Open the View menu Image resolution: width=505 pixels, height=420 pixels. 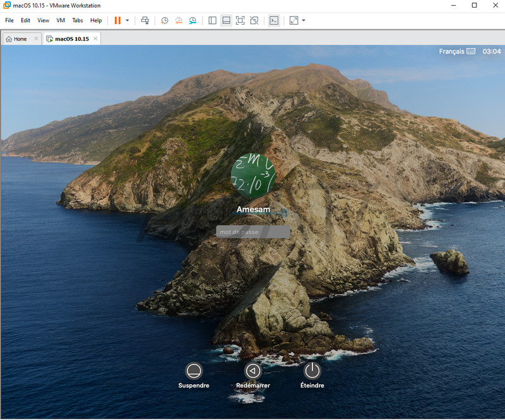tap(43, 20)
